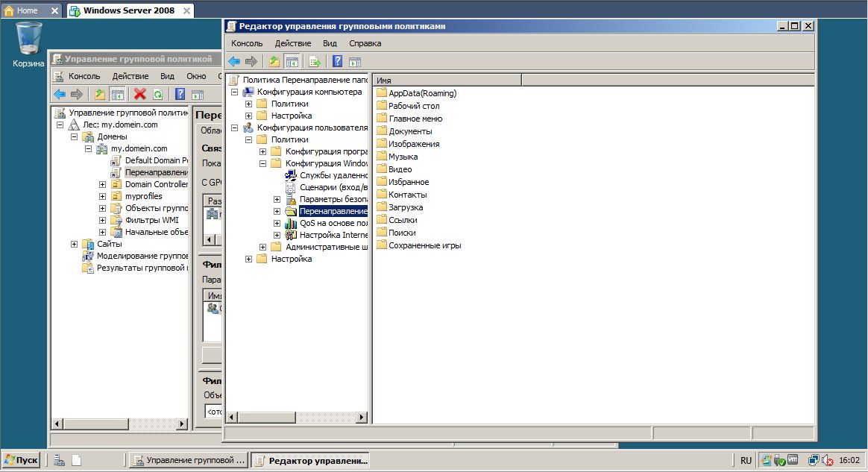Open Консоль menu in Group Policy Management
The image size is (868, 472).
[84, 76]
